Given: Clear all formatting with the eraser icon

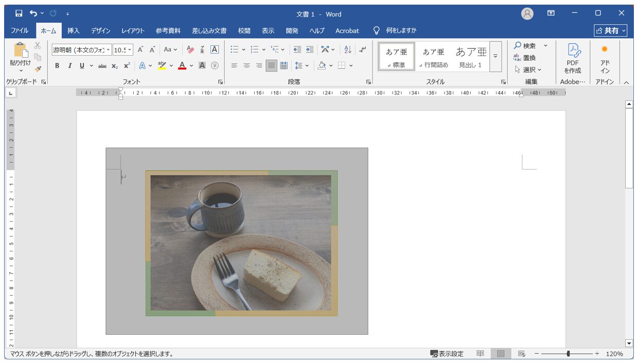Looking at the screenshot, I should click(x=190, y=50).
